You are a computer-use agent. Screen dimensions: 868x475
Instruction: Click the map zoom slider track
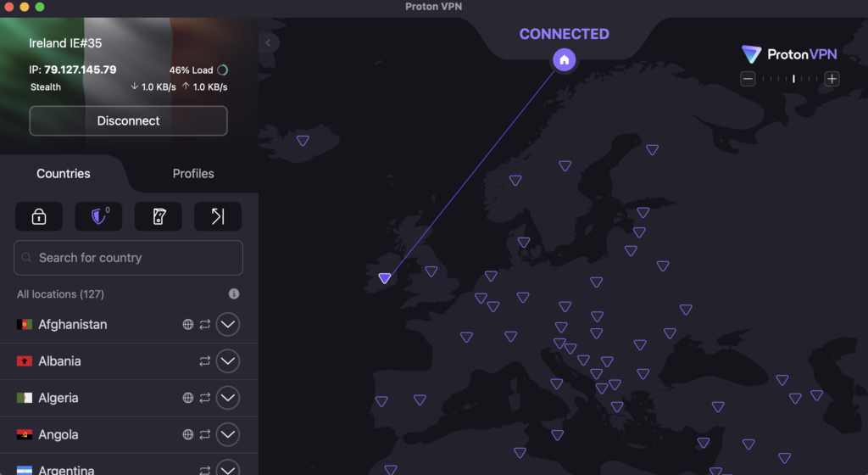click(x=790, y=79)
